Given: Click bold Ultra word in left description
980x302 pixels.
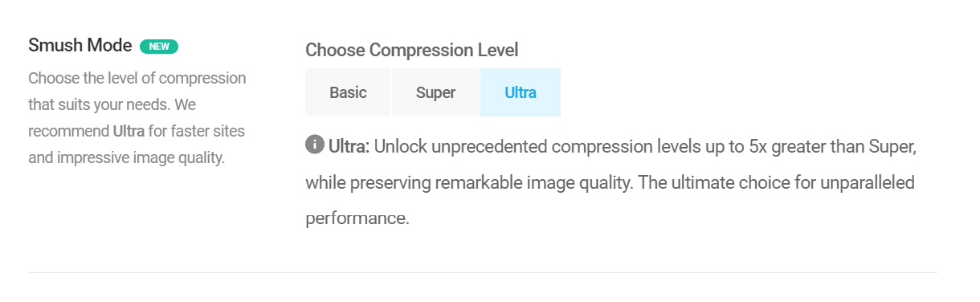Looking at the screenshot, I should (129, 131).
